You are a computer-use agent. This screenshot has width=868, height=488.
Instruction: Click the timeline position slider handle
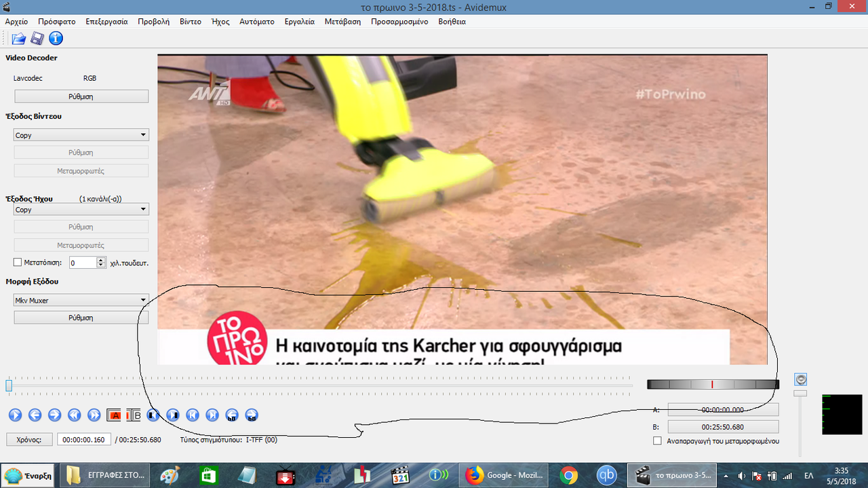tap(9, 386)
